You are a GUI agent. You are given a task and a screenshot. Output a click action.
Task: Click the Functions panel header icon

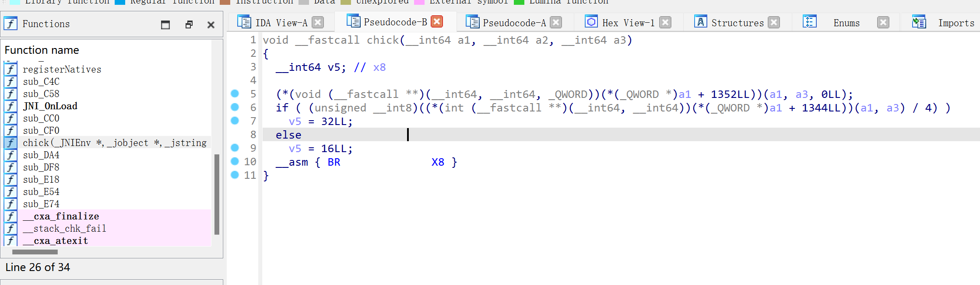(x=11, y=24)
